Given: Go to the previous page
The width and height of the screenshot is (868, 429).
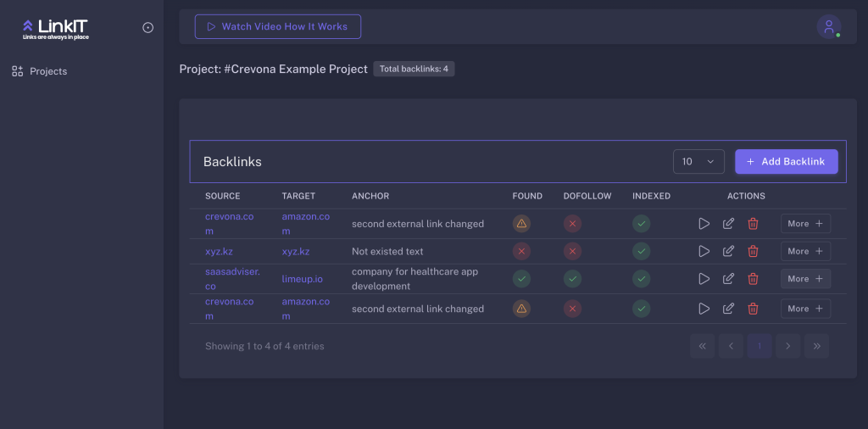Looking at the screenshot, I should [x=731, y=346].
